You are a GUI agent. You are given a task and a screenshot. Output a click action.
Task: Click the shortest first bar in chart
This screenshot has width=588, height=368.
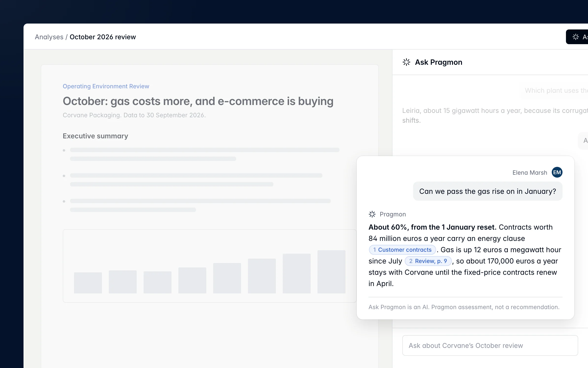pyautogui.click(x=88, y=283)
